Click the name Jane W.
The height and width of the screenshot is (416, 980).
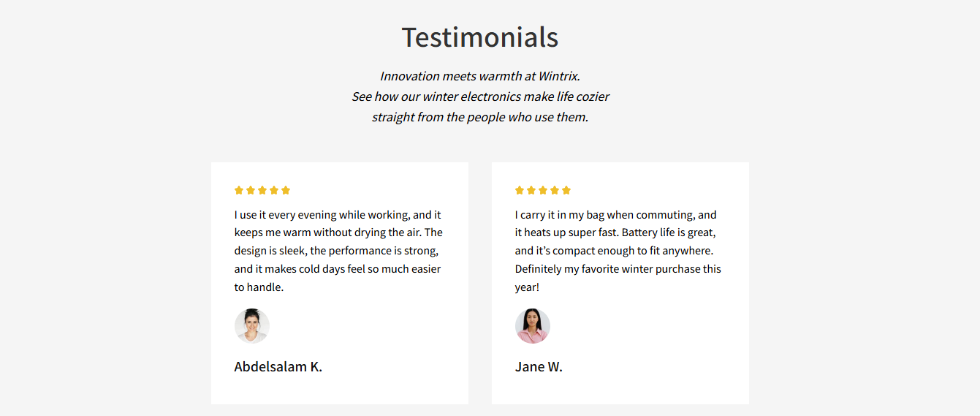[x=539, y=366]
